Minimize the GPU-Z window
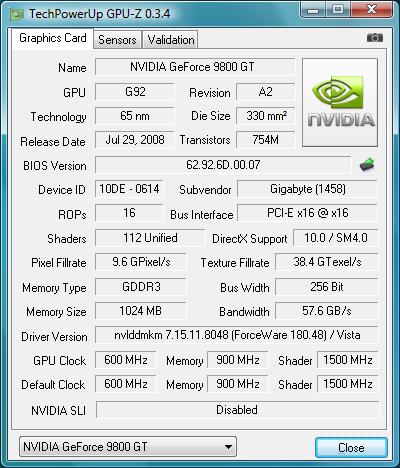400x468 pixels. point(313,10)
